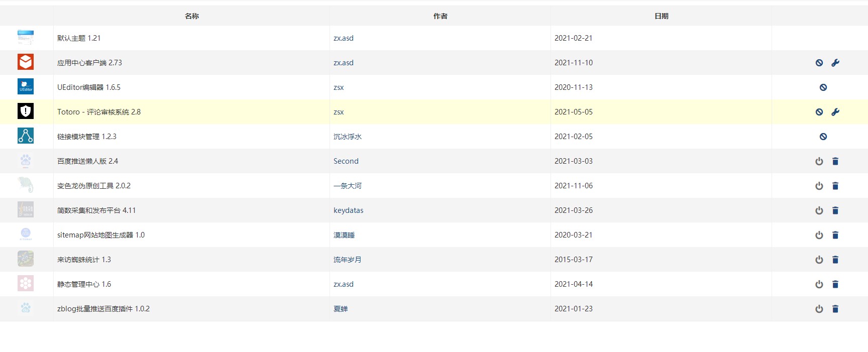The width and height of the screenshot is (868, 352).
Task: Click the UEditor plugin thumbnail
Action: click(x=26, y=87)
